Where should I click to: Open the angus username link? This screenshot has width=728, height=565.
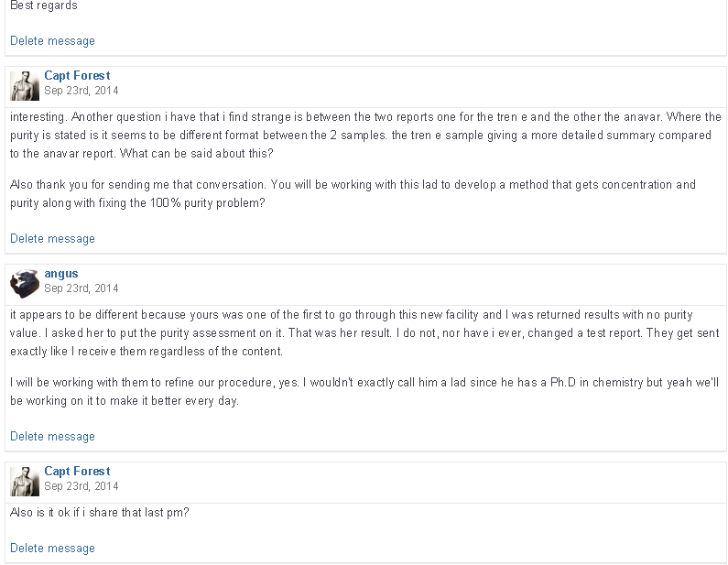61,274
